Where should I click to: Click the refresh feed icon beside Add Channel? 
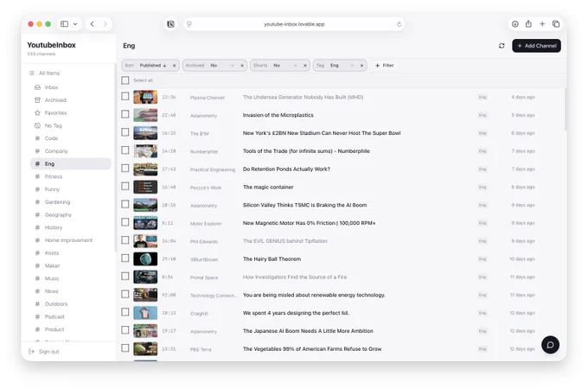(502, 46)
